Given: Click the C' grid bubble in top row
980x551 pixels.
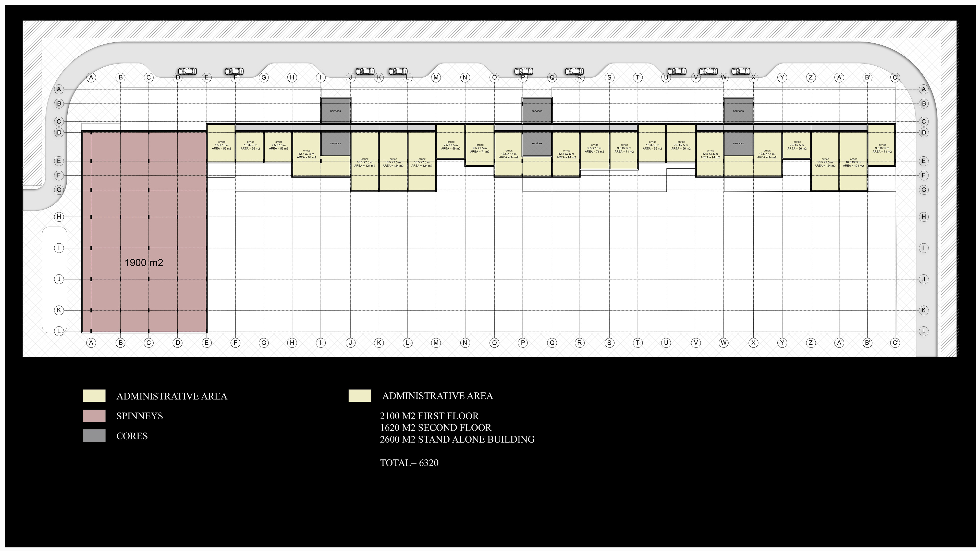Looking at the screenshot, I should tap(895, 78).
